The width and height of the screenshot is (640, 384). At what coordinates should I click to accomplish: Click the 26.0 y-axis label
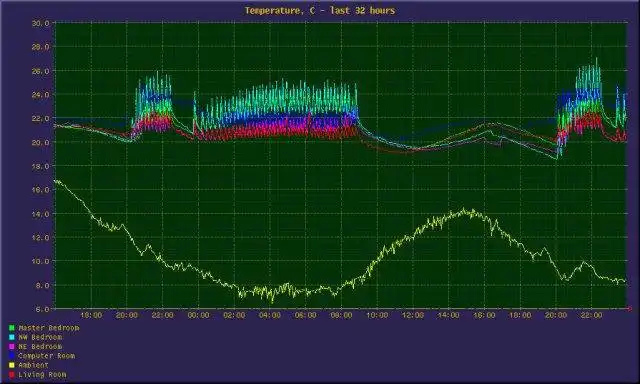coord(41,71)
